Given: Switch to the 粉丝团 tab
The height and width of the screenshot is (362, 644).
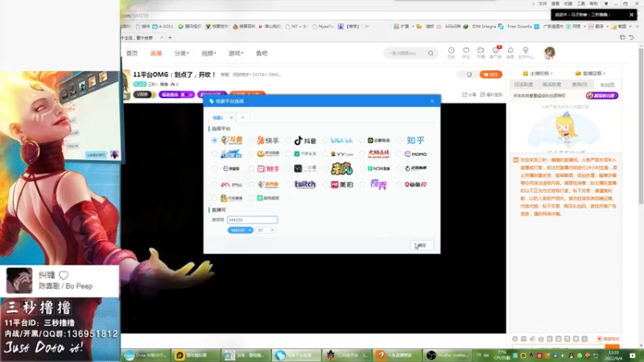Looking at the screenshot, I should [x=607, y=85].
